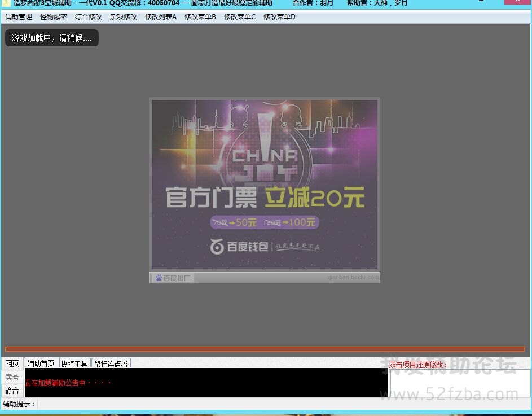Open the 修改菜单D menu
The width and height of the screenshot is (532, 416).
[x=279, y=16]
